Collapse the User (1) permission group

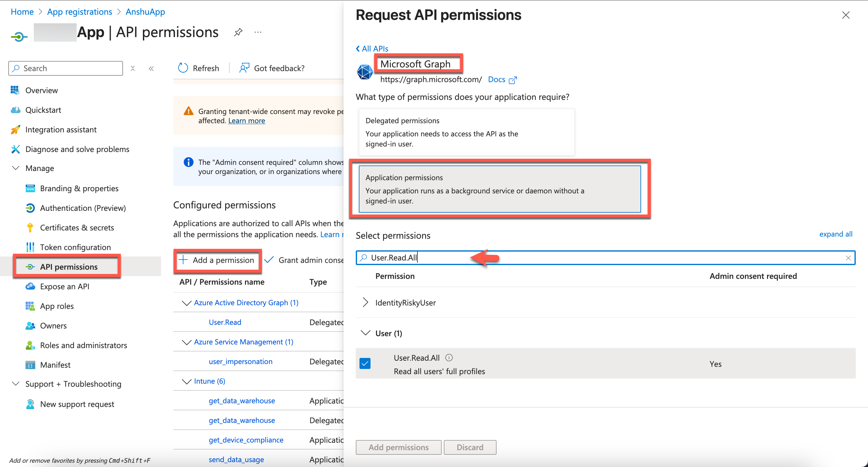[x=365, y=333]
